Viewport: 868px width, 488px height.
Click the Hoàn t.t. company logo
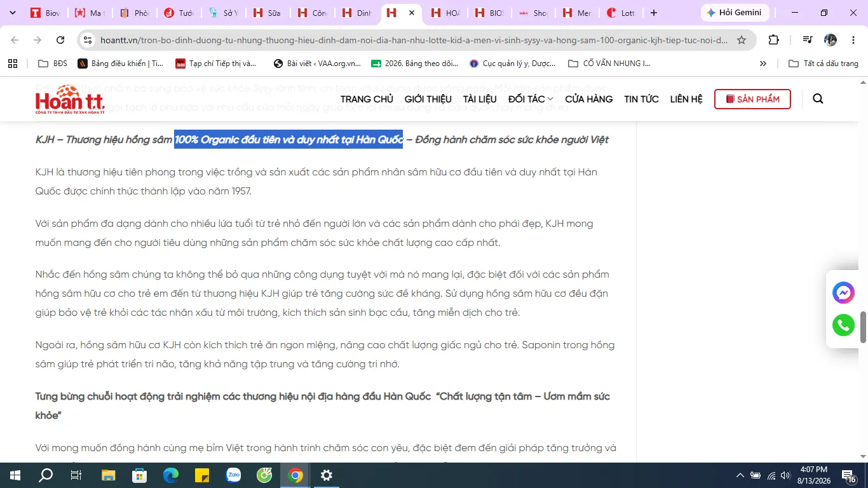(x=70, y=100)
